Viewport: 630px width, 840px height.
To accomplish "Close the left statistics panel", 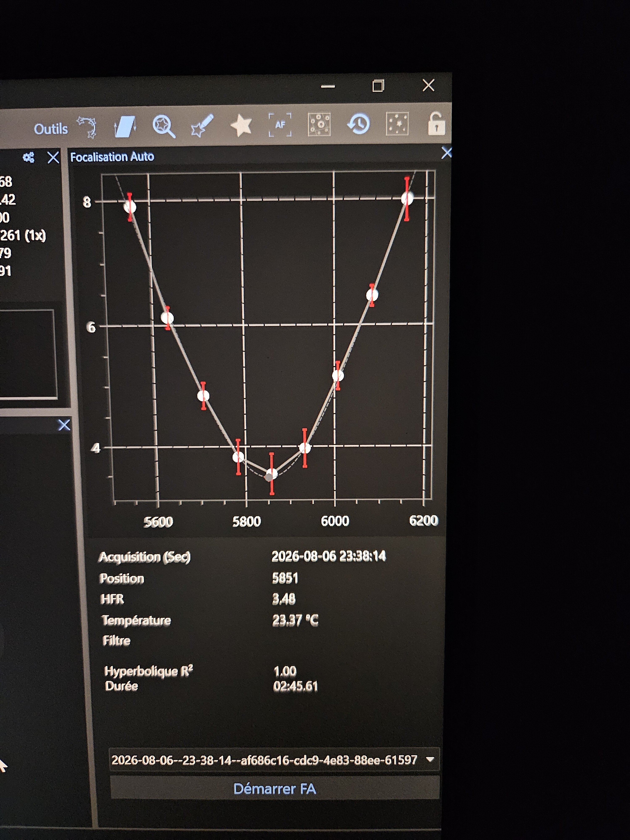I will click(54, 157).
